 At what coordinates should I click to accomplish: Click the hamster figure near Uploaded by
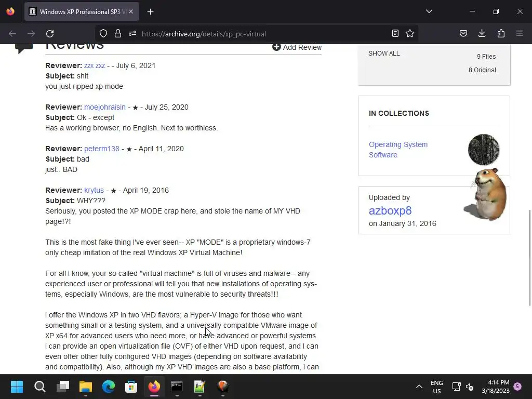tap(486, 194)
